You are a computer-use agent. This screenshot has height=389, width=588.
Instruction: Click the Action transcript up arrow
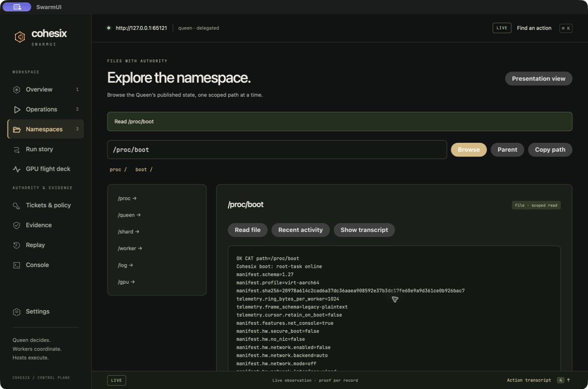tap(568, 380)
